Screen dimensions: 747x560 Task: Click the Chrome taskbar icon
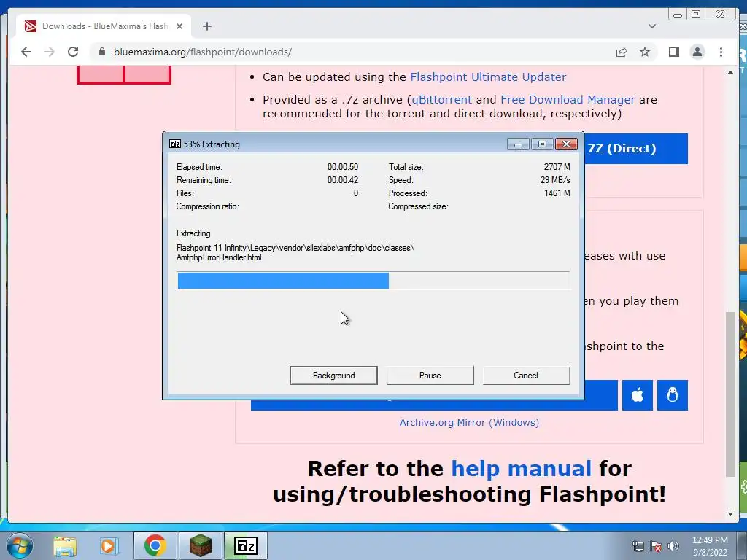[x=155, y=545]
